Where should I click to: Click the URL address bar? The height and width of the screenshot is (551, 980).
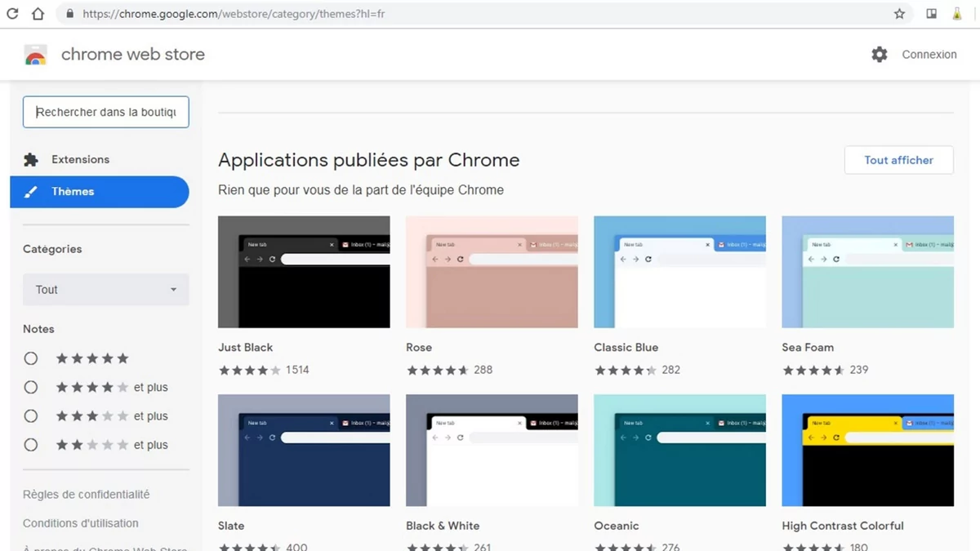tap(483, 14)
